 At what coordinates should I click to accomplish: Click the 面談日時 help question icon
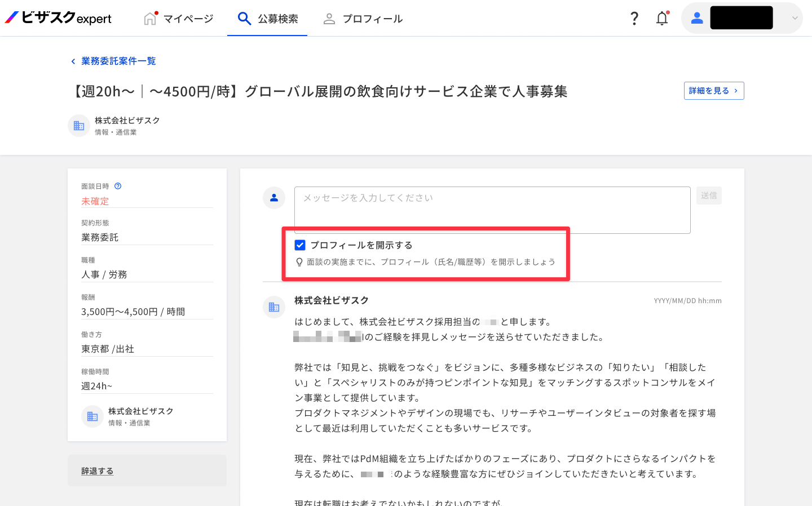(118, 186)
